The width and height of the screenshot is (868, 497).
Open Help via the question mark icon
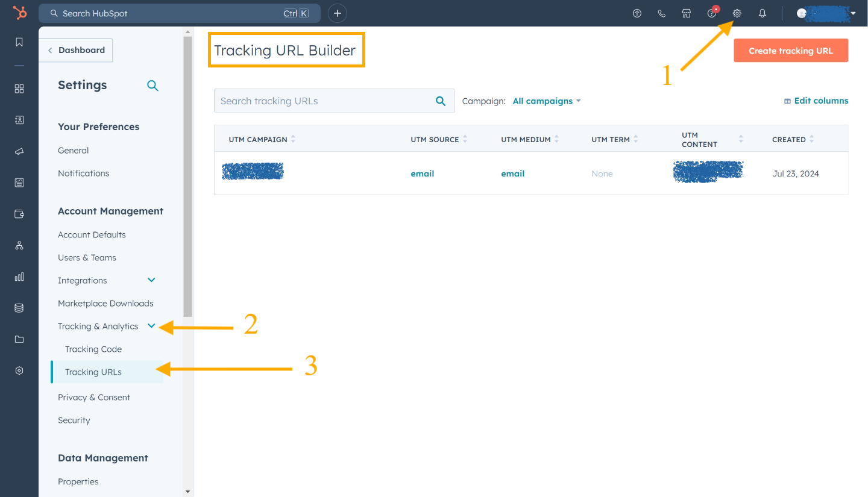point(712,13)
